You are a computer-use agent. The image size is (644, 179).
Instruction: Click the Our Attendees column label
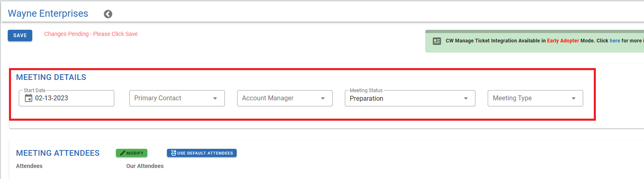144,166
